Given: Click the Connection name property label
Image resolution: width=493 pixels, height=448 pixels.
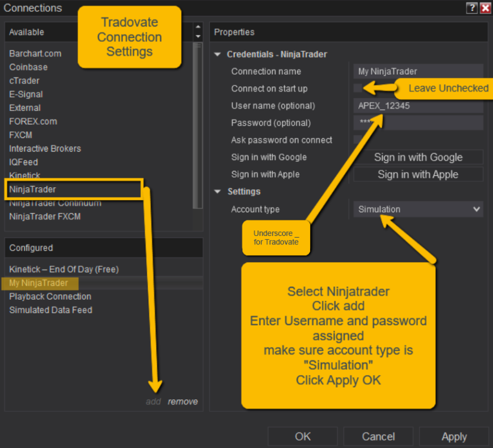Looking at the screenshot, I should pyautogui.click(x=266, y=71).
